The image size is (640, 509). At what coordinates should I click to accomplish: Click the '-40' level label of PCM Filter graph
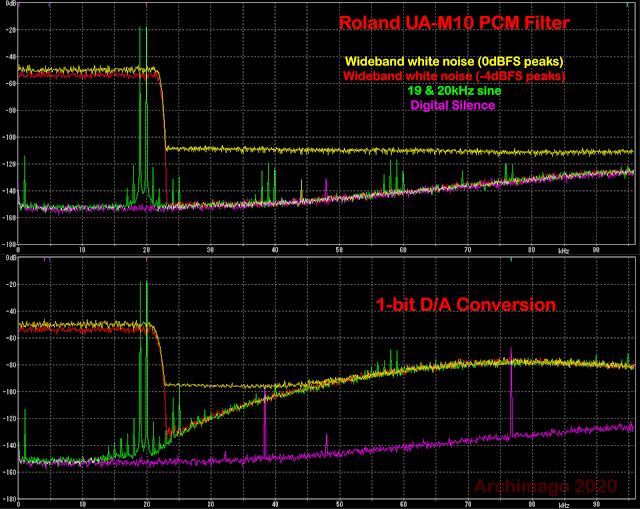point(9,57)
